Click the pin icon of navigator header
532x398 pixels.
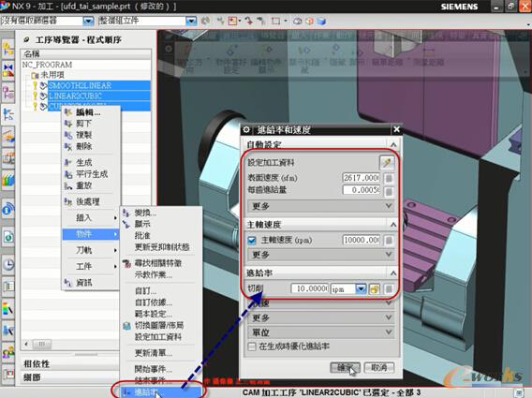click(x=27, y=39)
